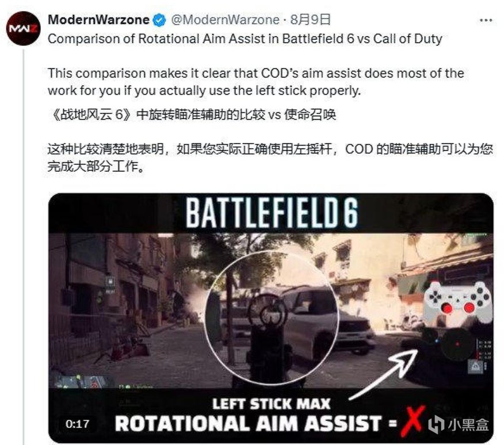Click the white arrow pointing to radar

(384, 374)
